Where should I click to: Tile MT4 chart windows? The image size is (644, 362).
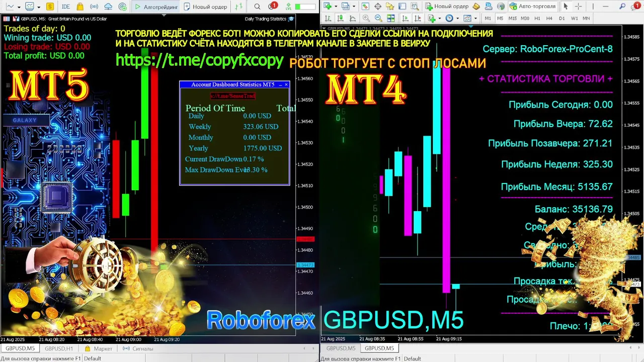[x=390, y=18]
